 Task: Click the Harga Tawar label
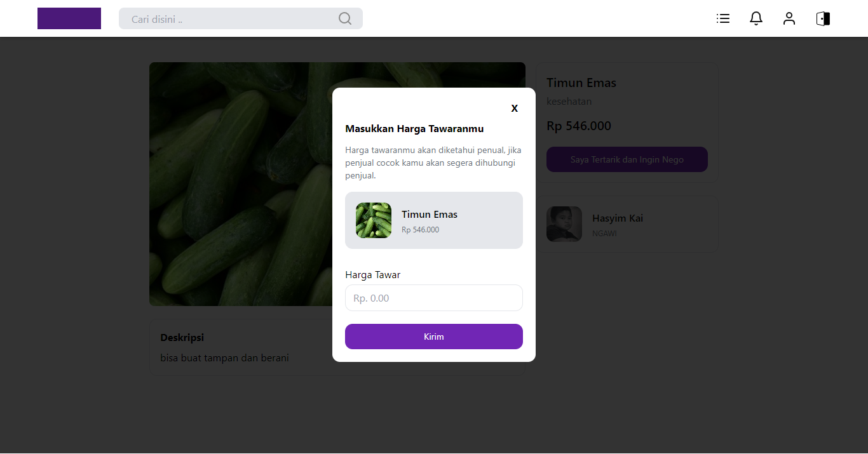(x=373, y=275)
